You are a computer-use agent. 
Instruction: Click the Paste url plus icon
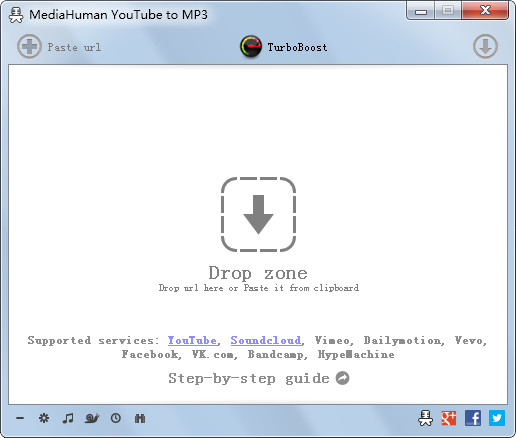pos(29,47)
